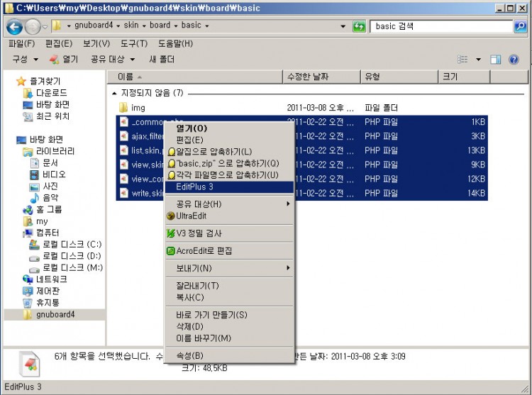This screenshot has height=395, width=532.
Task: Choose 속성(B) in context menu
Action: coord(229,356)
